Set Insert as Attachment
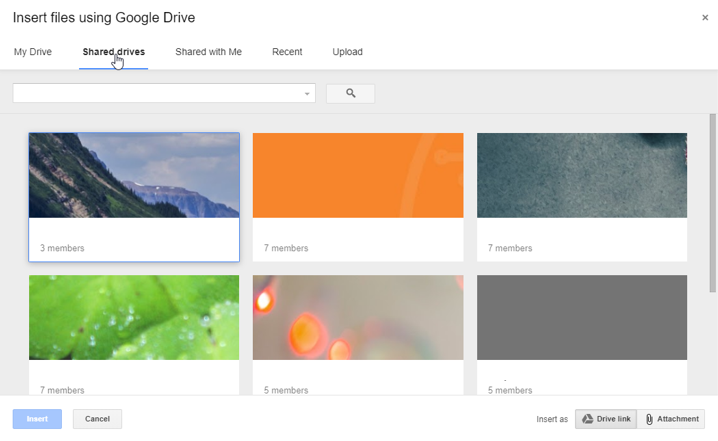This screenshot has width=718, height=441. tap(671, 419)
